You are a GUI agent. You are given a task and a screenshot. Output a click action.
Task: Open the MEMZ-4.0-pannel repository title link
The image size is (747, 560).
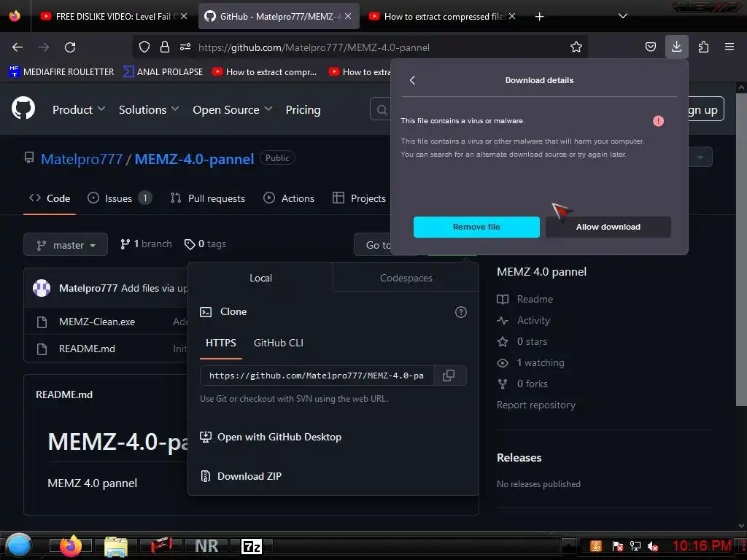194,158
